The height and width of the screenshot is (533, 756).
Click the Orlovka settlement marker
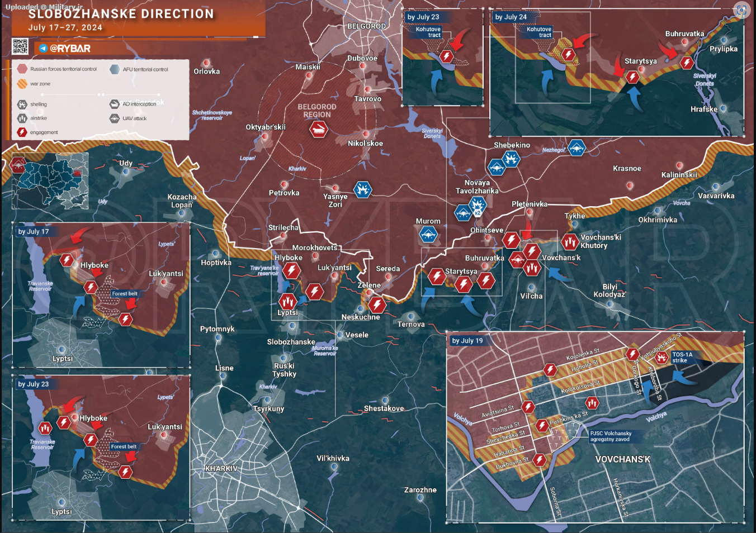point(207,63)
